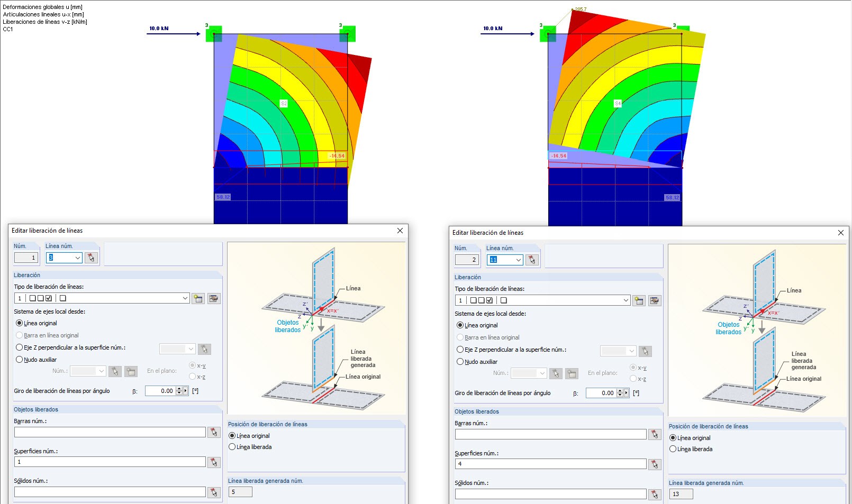Select Línea original axis option, left dialog

coord(20,323)
